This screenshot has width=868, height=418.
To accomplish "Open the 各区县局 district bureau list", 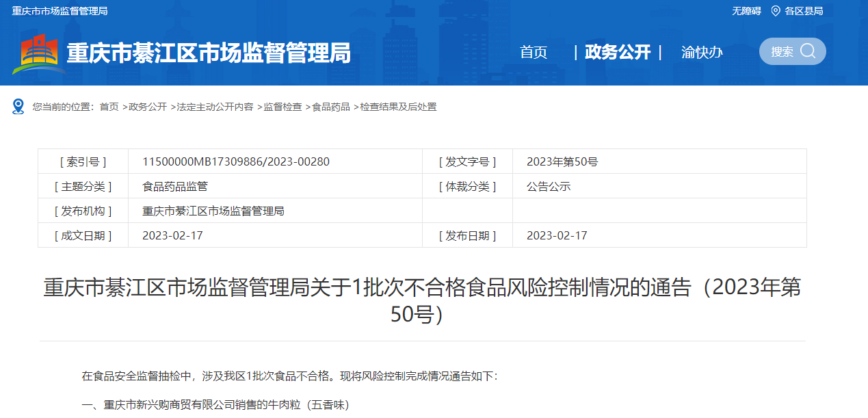I will pyautogui.click(x=804, y=11).
